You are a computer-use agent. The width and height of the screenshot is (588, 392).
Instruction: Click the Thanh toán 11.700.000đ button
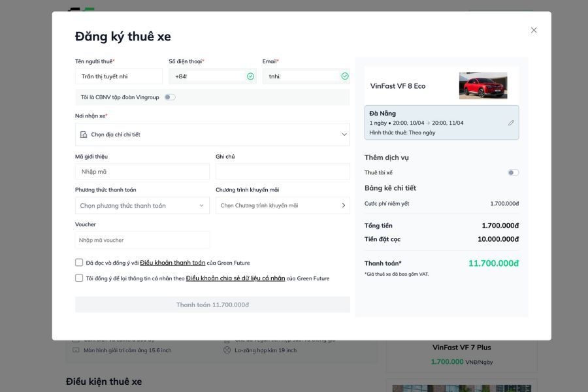[212, 304]
